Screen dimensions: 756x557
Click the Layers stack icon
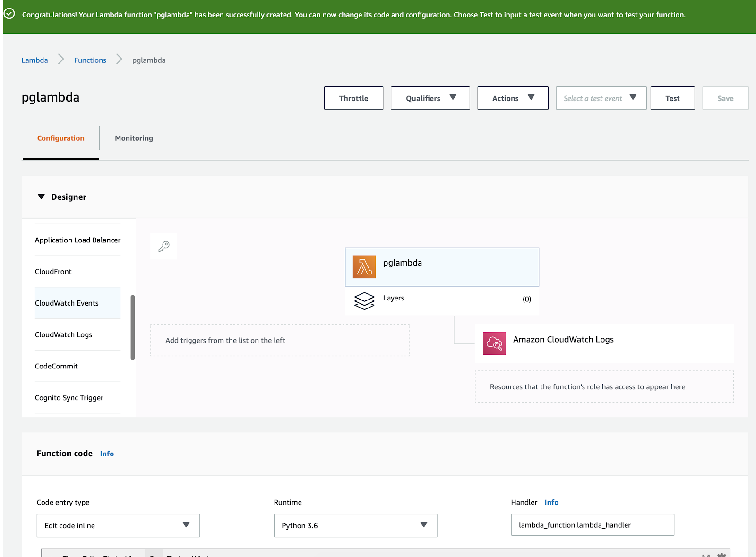pyautogui.click(x=364, y=301)
